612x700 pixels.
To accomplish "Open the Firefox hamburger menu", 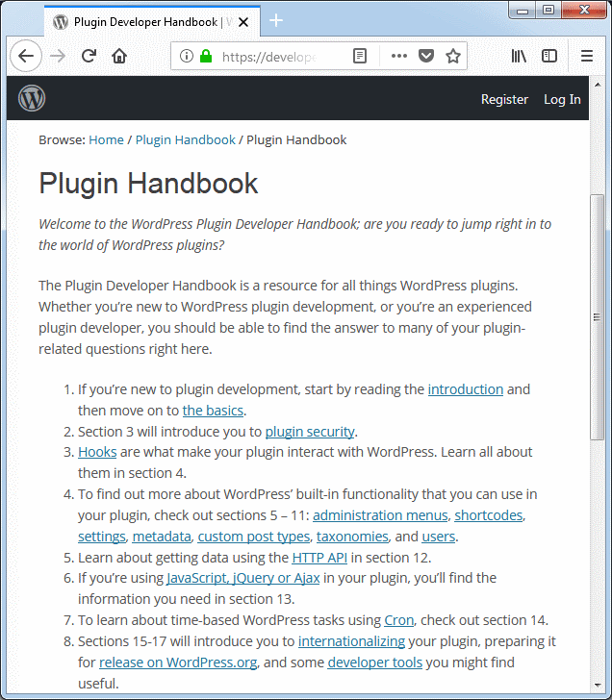I will [587, 56].
